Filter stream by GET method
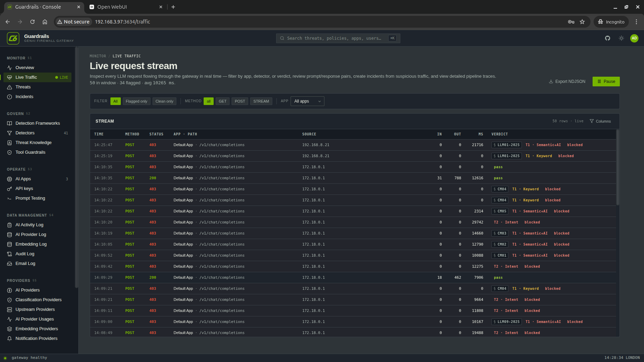 click(x=223, y=101)
